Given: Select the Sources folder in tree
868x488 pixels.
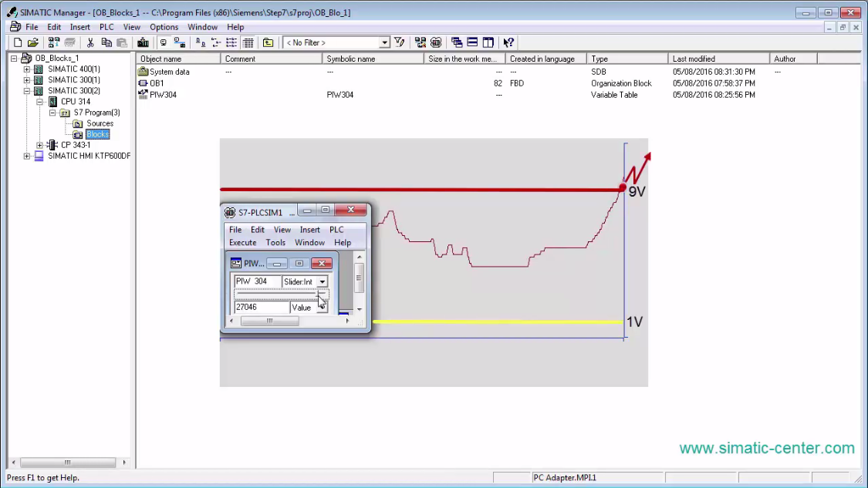Looking at the screenshot, I should 100,123.
